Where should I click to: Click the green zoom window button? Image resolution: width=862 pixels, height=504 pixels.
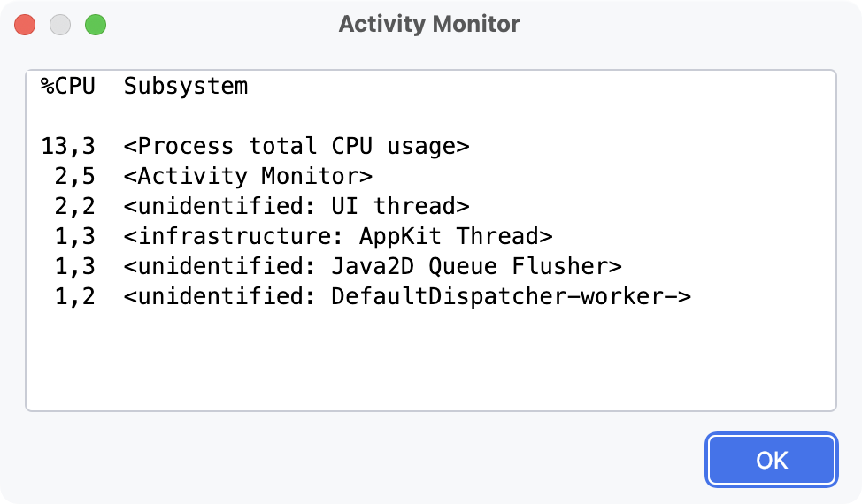(x=95, y=25)
